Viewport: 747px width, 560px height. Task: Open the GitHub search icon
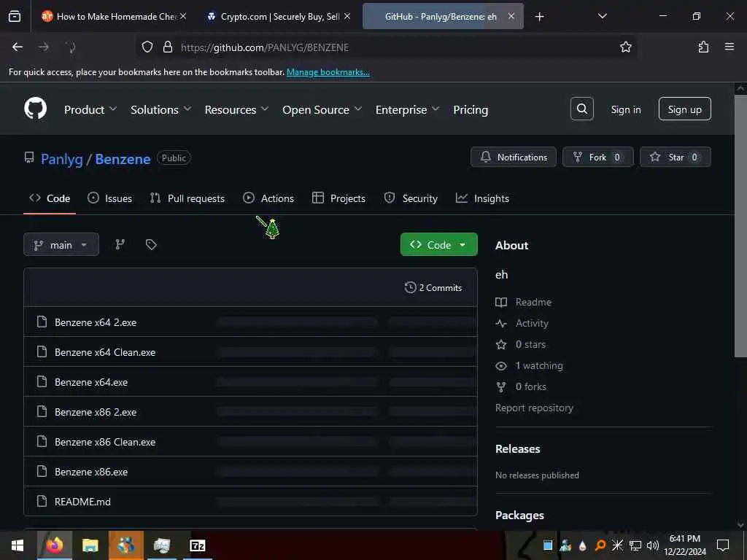(x=581, y=109)
